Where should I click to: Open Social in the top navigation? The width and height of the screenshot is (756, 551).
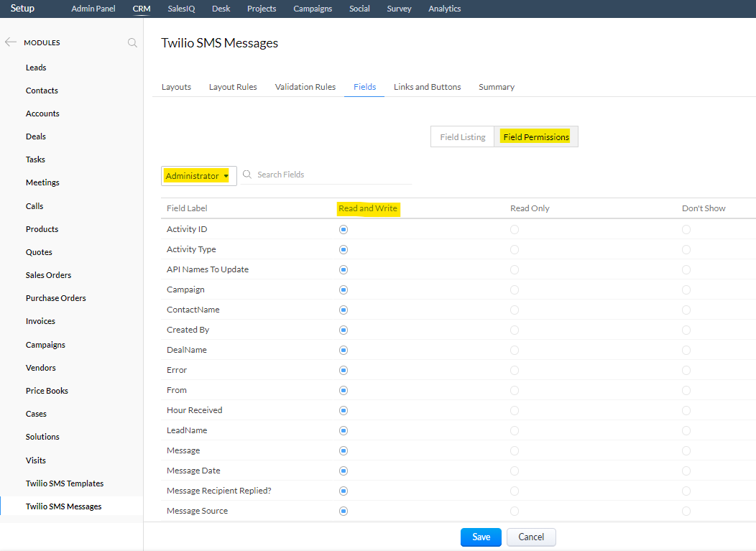[x=359, y=9]
